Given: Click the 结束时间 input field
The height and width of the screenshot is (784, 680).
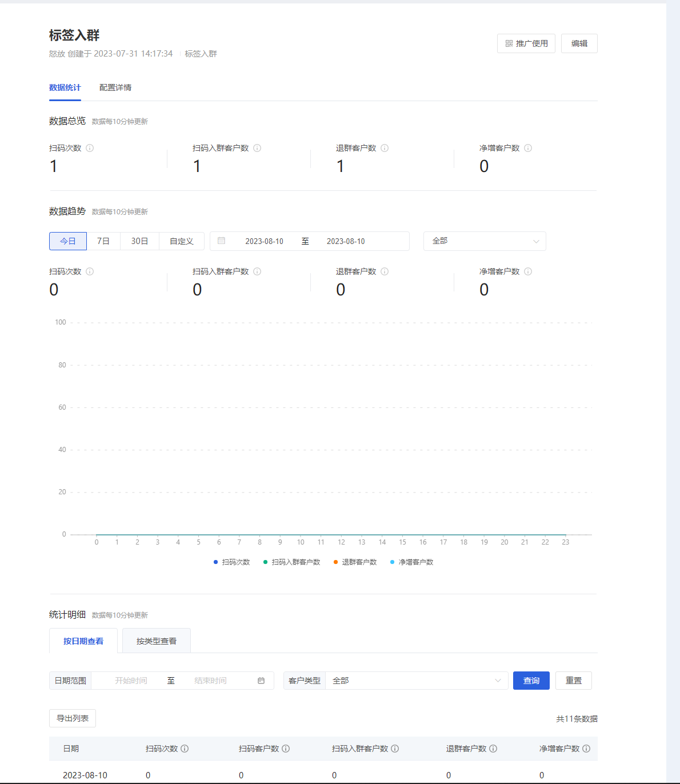Looking at the screenshot, I should tap(210, 681).
